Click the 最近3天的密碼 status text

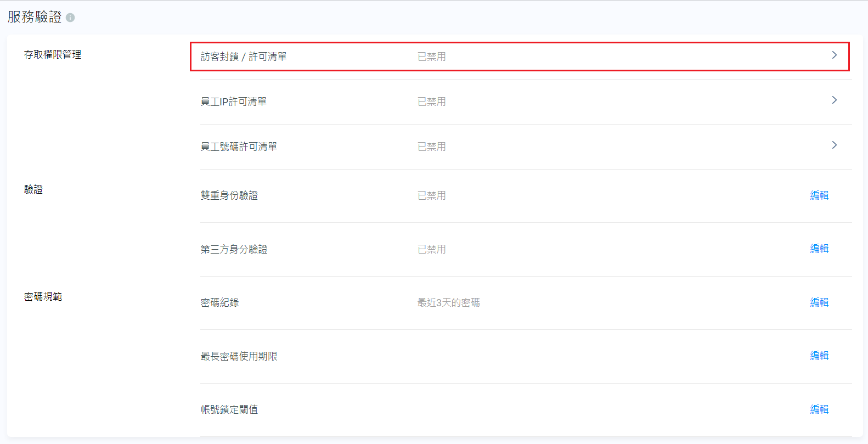tap(448, 302)
